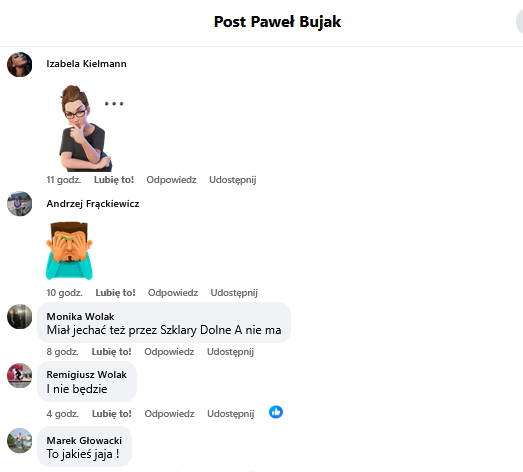This screenshot has width=523, height=472.
Task: Share Remigiusz Wolak's comment
Action: click(x=231, y=414)
